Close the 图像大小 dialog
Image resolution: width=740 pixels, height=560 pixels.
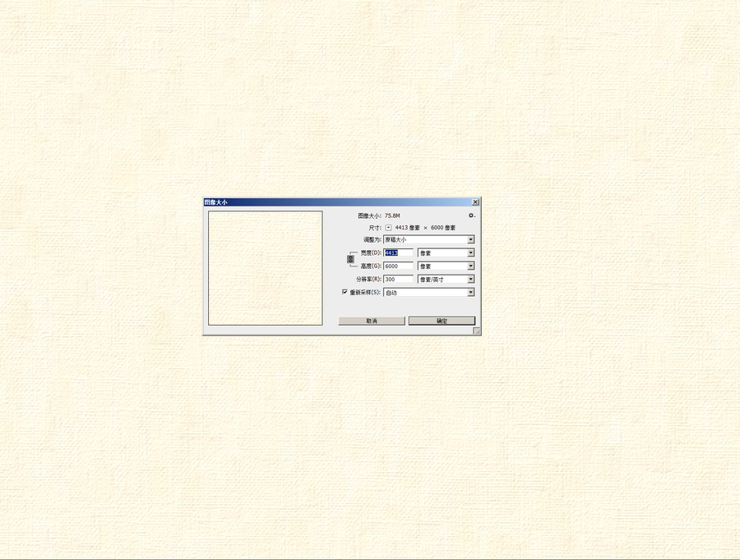coord(475,202)
